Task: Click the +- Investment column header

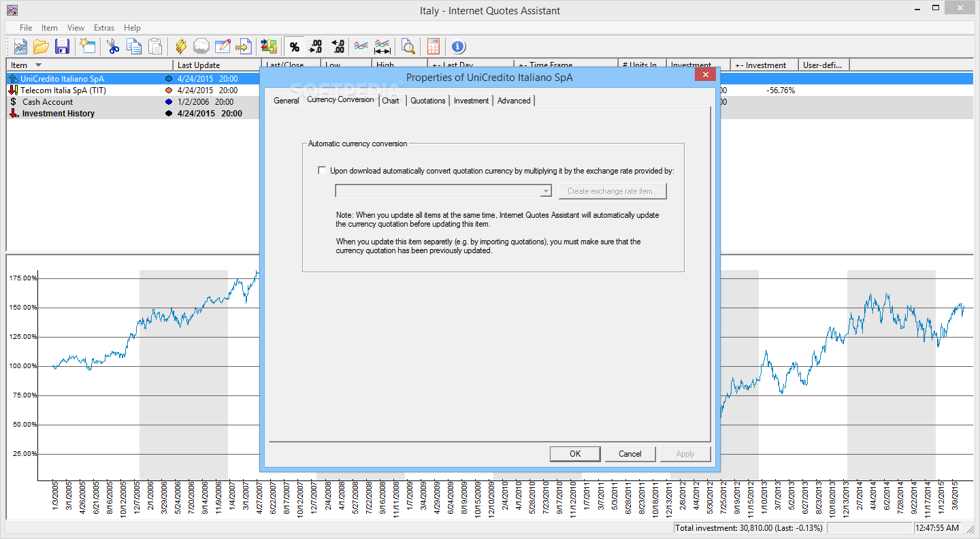Action: click(764, 65)
